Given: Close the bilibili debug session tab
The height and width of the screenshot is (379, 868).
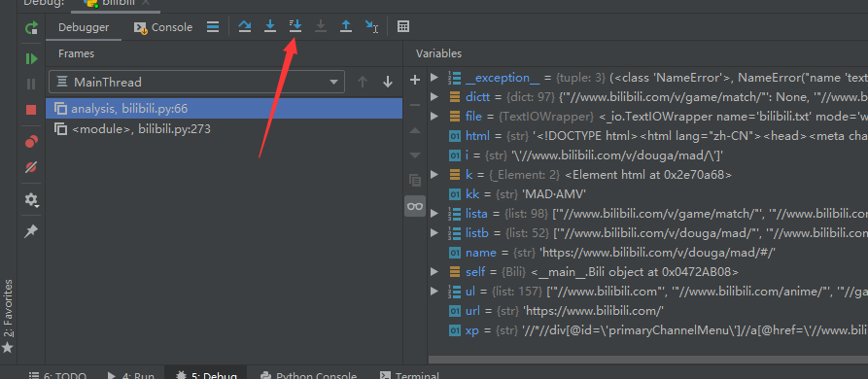Looking at the screenshot, I should click(146, 2).
